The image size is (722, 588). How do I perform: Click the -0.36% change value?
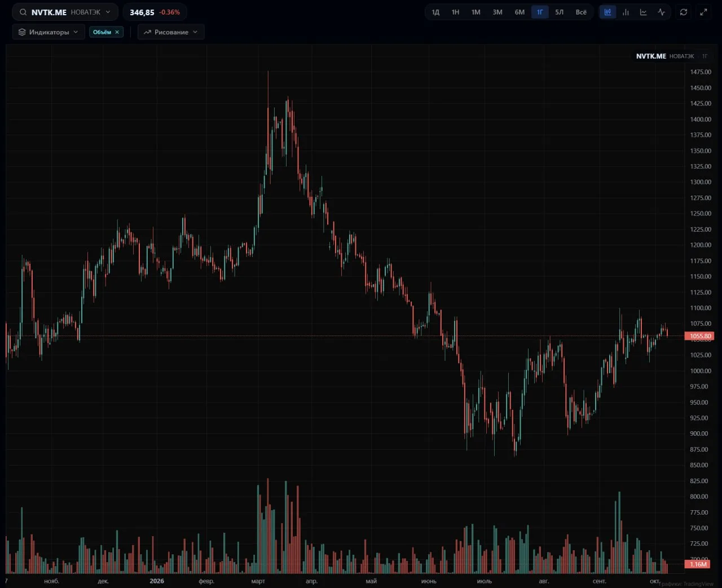click(169, 12)
